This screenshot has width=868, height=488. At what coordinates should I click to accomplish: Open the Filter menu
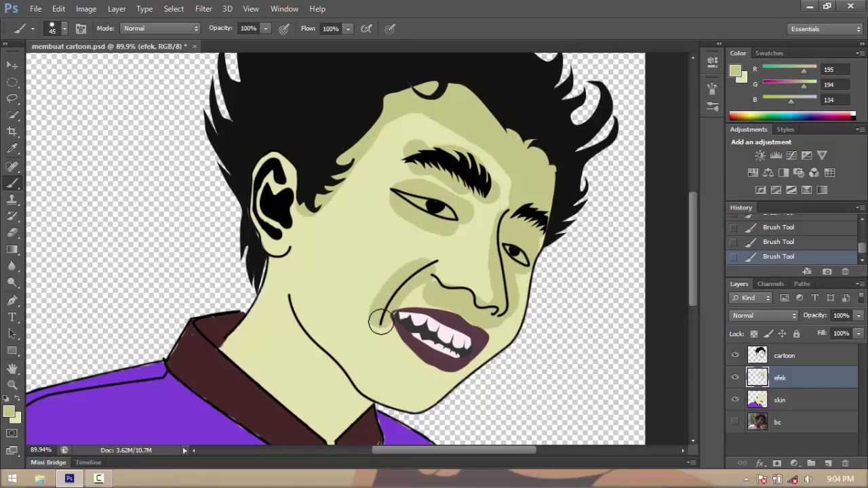203,9
